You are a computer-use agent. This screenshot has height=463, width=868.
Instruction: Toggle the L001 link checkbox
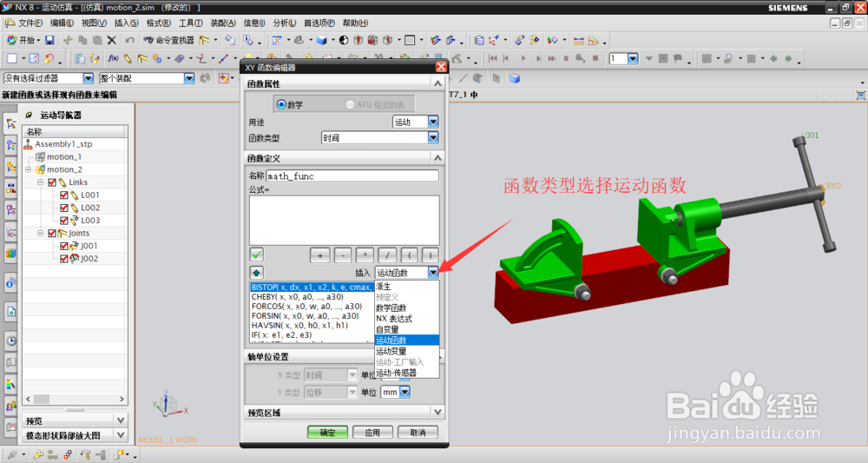(x=64, y=195)
